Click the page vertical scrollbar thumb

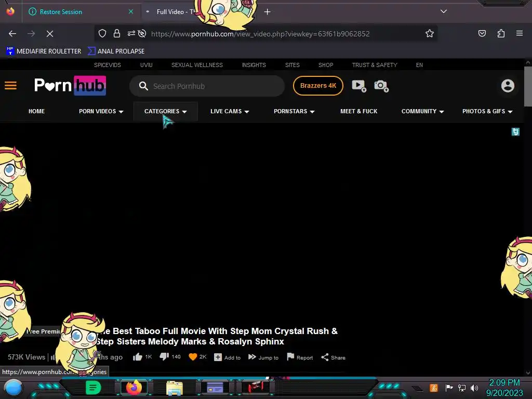tap(528, 87)
